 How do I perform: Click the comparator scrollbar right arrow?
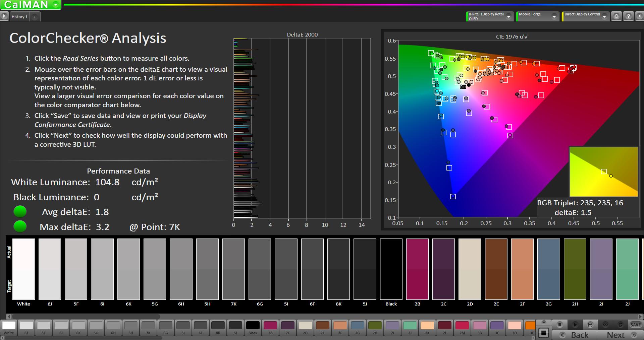pos(641,316)
